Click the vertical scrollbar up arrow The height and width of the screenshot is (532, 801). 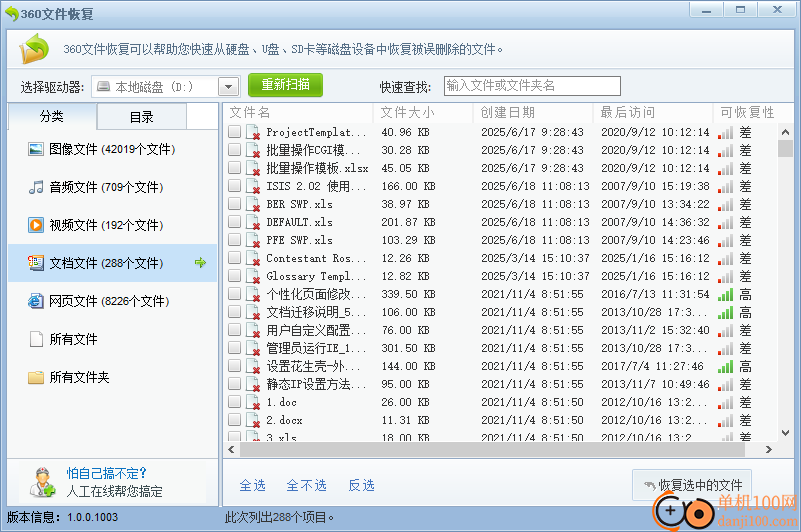click(x=786, y=132)
